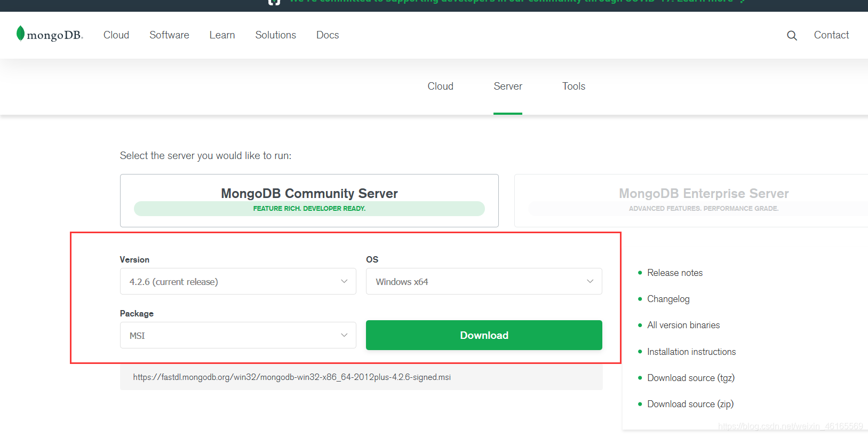Click Download source (tgz) link

[x=691, y=378]
